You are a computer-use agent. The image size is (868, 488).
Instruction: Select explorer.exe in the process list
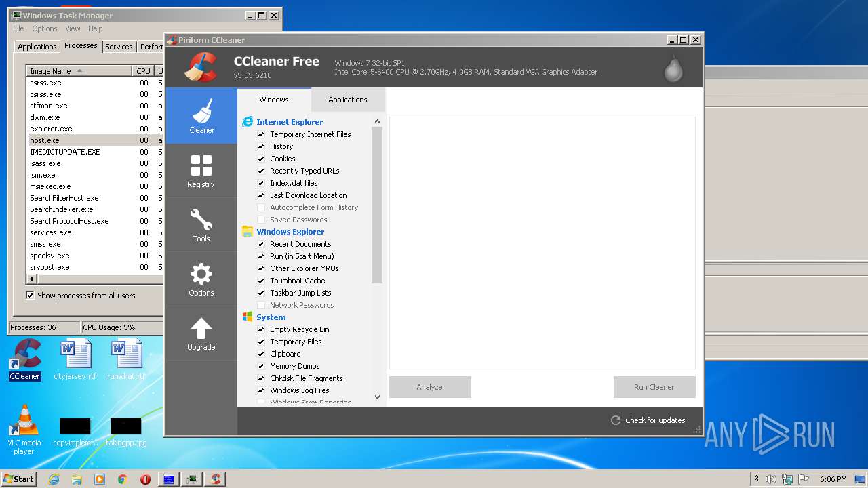(94, 129)
